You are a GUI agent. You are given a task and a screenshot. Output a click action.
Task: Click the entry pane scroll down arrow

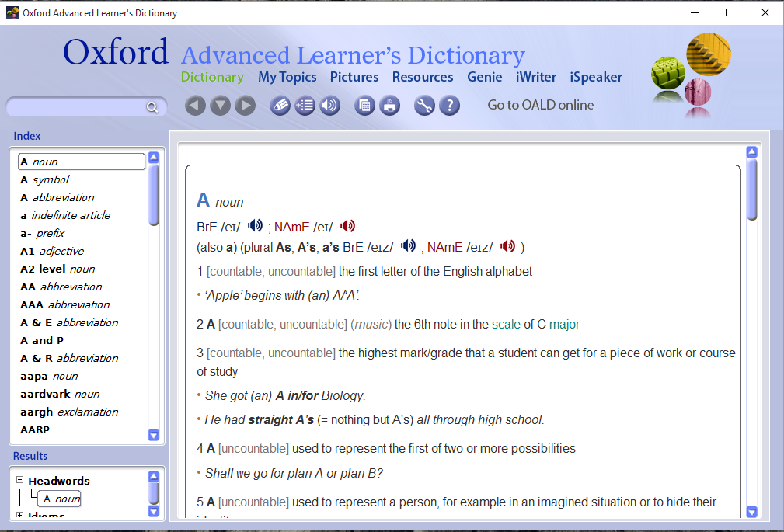click(752, 512)
